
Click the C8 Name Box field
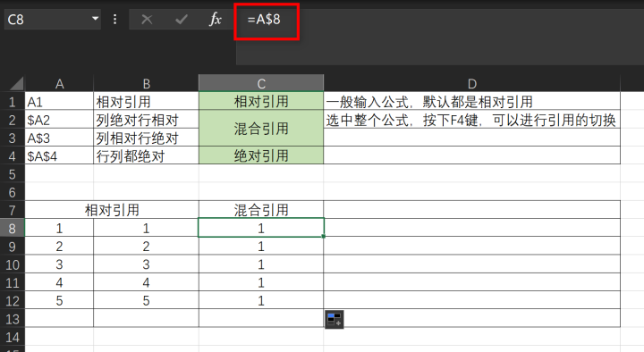47,20
